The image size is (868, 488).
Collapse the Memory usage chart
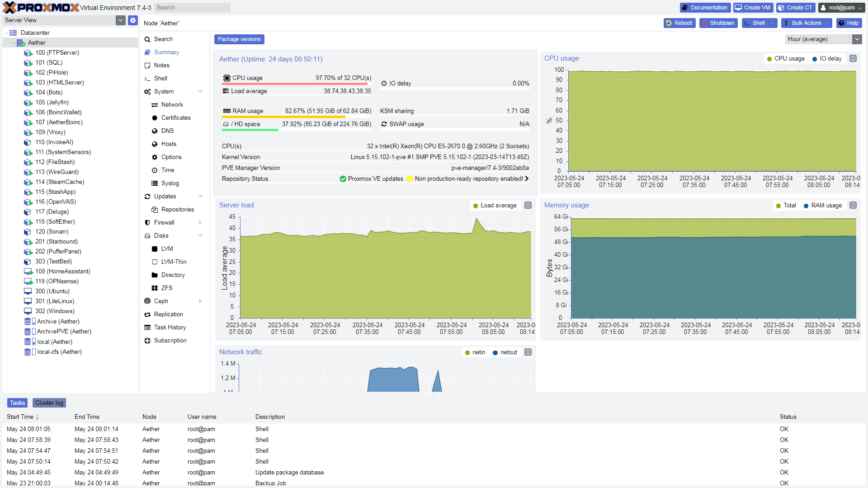click(x=853, y=205)
